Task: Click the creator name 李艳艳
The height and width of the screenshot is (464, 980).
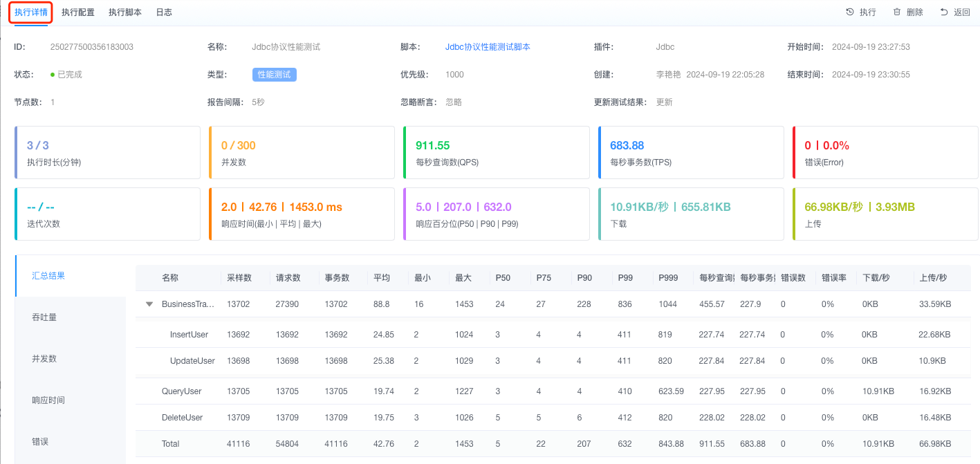Action: (x=668, y=75)
